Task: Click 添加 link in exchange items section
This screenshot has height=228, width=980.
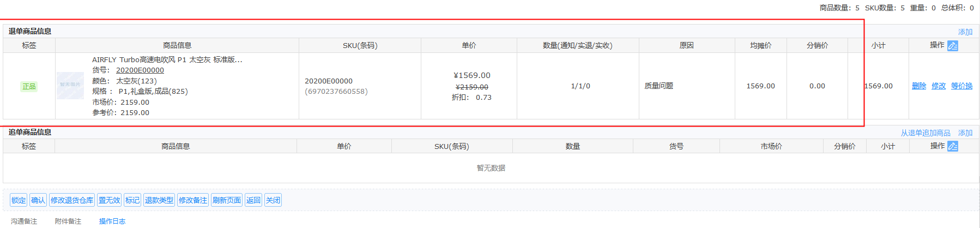Action: tap(965, 133)
